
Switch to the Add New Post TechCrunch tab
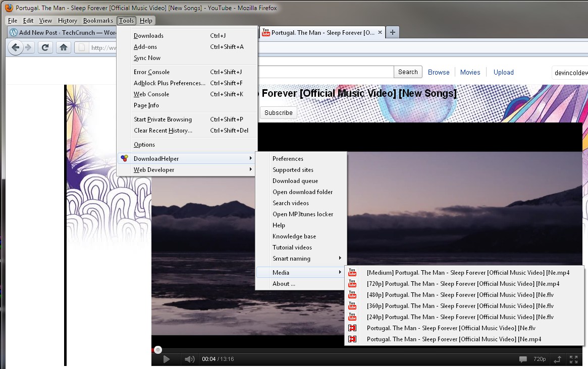pos(62,32)
